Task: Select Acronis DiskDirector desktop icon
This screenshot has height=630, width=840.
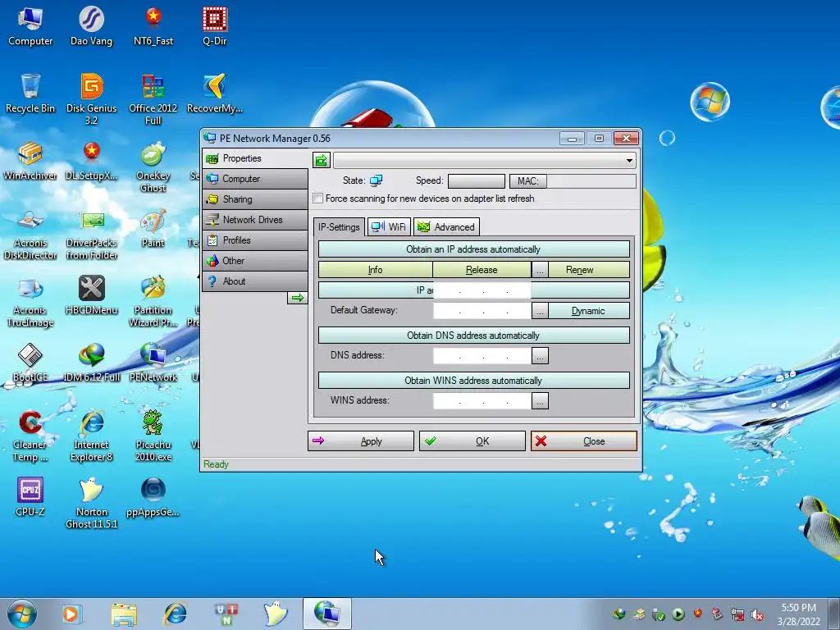Action: click(30, 235)
